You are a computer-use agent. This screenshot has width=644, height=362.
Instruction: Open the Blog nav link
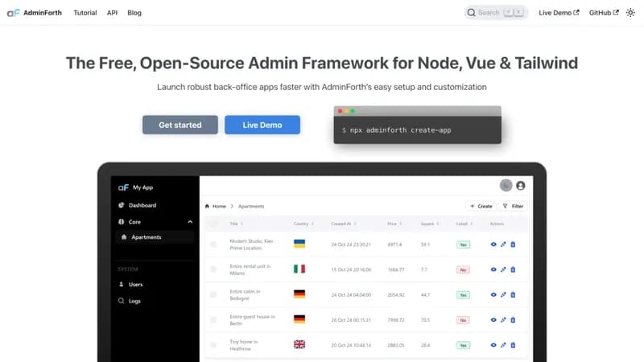click(x=134, y=13)
